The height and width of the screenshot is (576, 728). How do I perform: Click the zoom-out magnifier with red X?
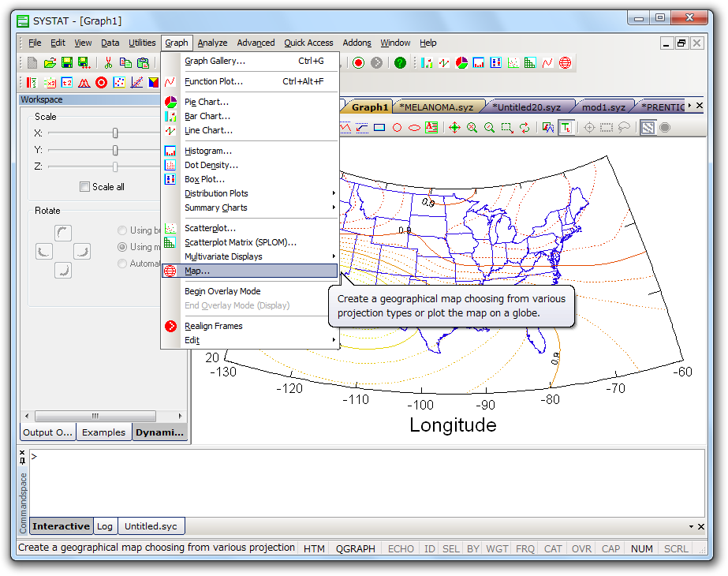click(x=472, y=127)
